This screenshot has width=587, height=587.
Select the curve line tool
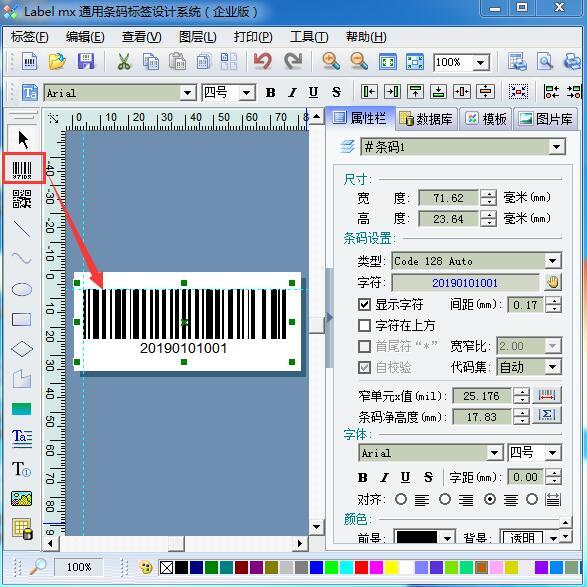coord(22,258)
